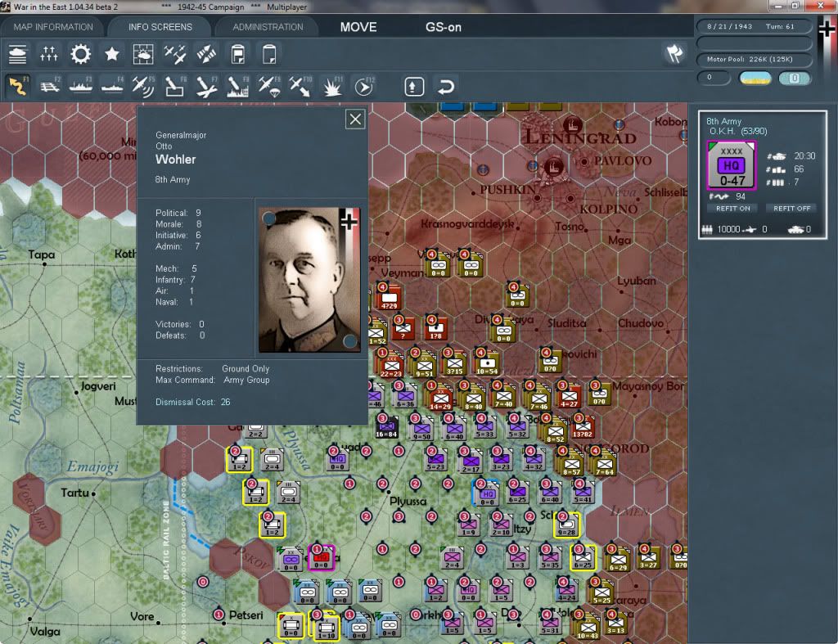This screenshot has height=644, width=838.
Task: Open the filled clipboard report icon
Action: pos(238,54)
